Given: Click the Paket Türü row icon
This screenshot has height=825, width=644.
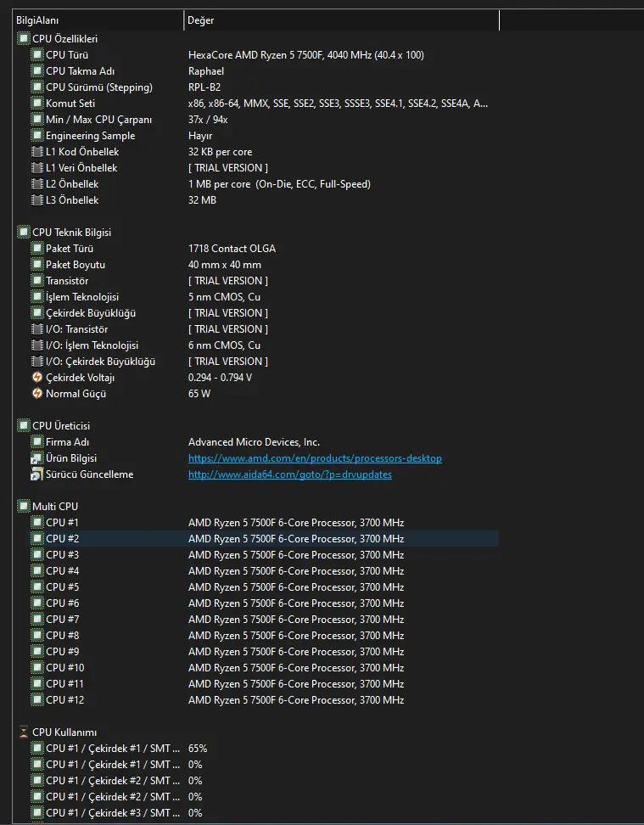Looking at the screenshot, I should 36,249.
